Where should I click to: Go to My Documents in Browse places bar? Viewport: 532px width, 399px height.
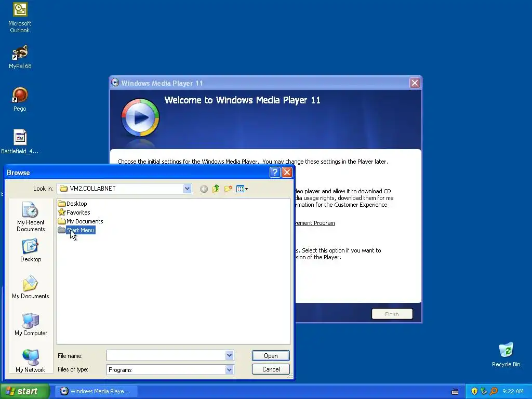tap(31, 287)
